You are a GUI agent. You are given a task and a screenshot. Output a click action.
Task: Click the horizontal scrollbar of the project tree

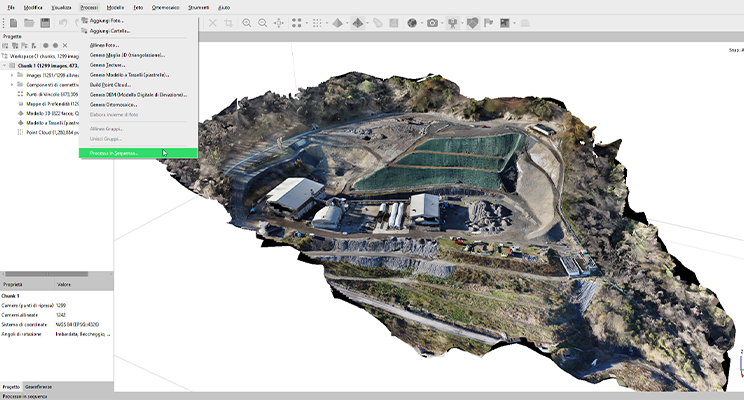(46, 274)
